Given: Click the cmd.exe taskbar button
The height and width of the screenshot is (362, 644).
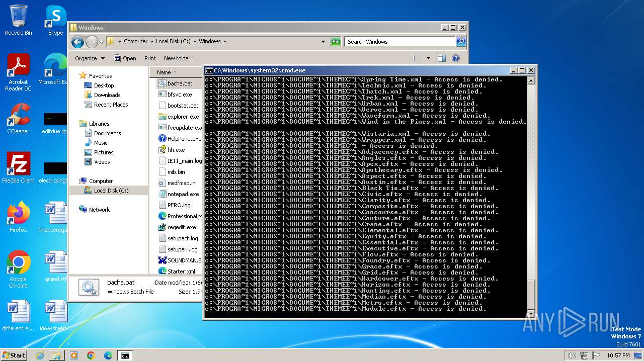Looking at the screenshot, I should 125,355.
